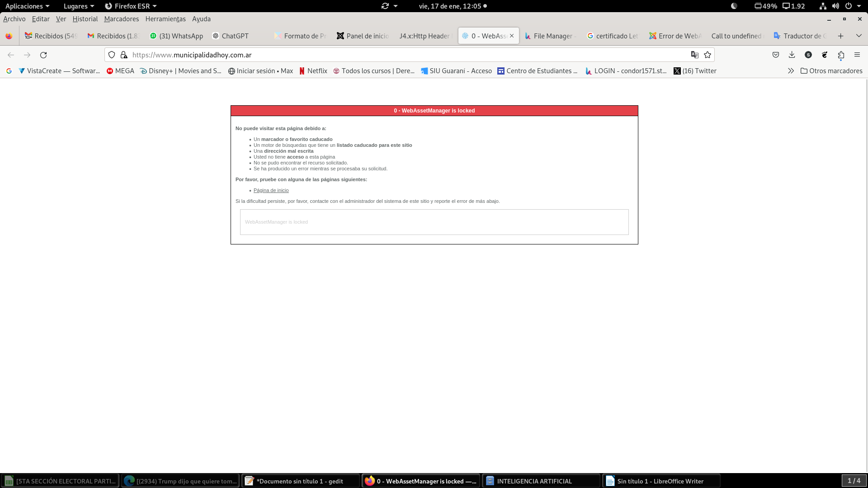Click the system volume speaker icon
The width and height of the screenshot is (868, 488).
click(x=835, y=6)
